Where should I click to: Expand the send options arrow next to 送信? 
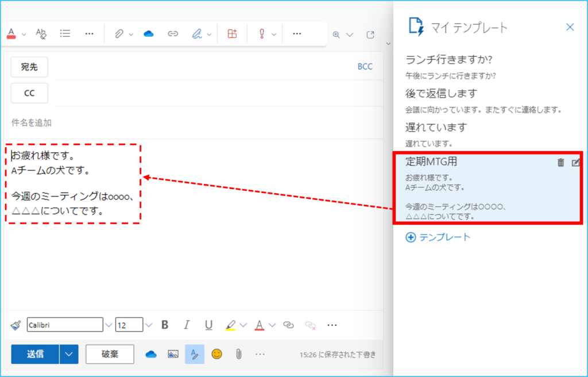tap(69, 354)
